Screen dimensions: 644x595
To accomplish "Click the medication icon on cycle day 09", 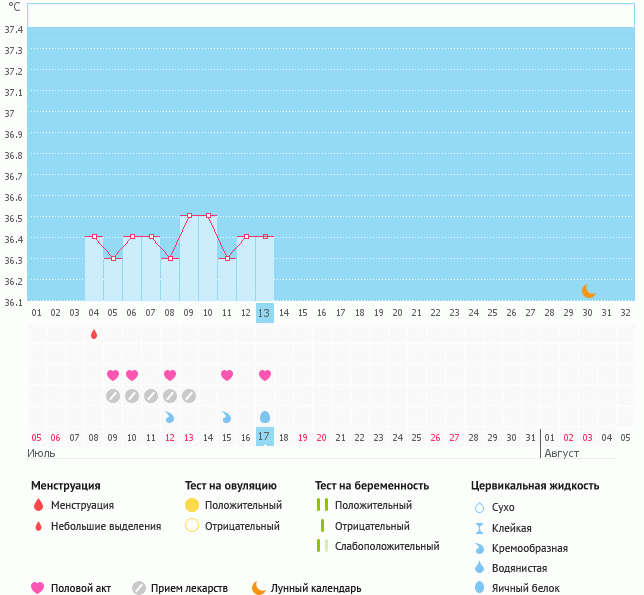I will click(x=189, y=396).
